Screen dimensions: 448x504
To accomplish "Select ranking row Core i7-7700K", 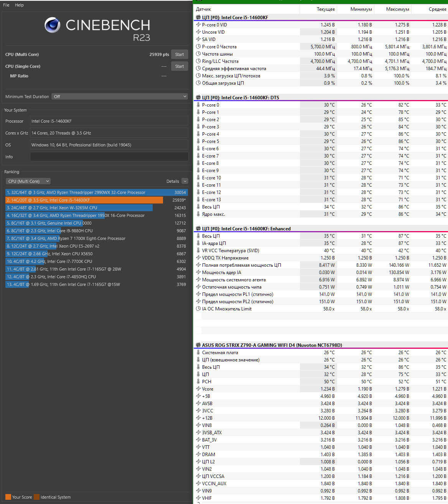I will coord(96,261).
